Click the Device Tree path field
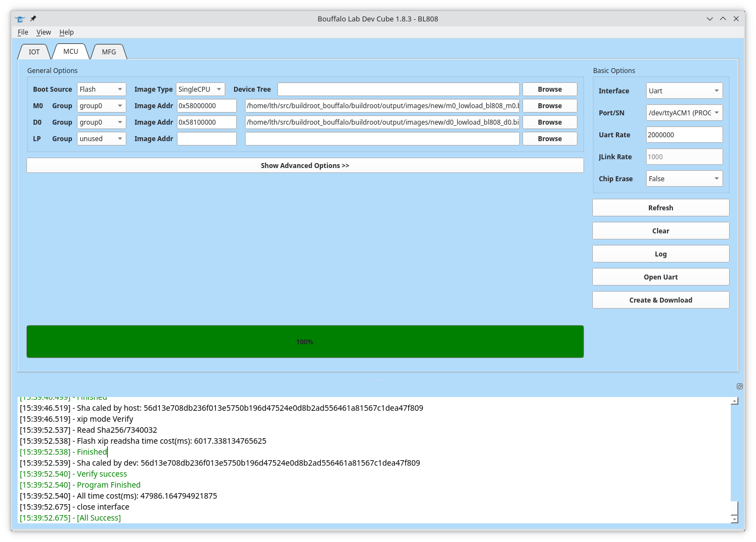The image size is (756, 542). click(398, 90)
